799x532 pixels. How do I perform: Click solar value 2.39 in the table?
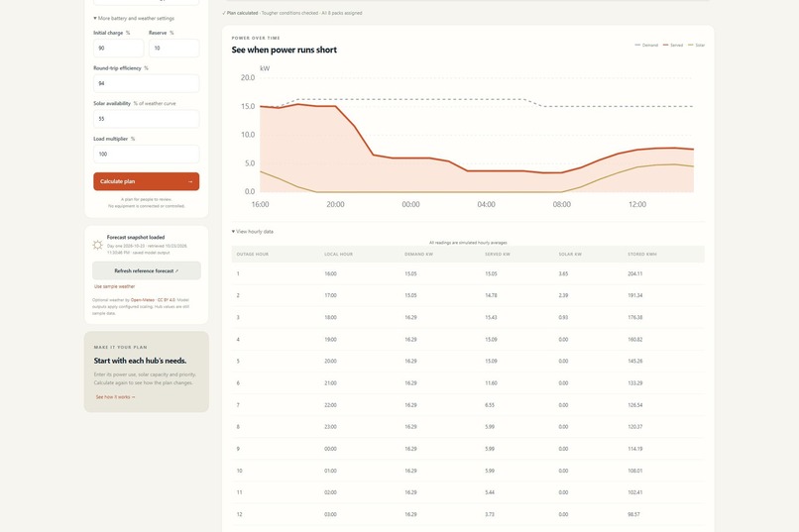click(563, 296)
